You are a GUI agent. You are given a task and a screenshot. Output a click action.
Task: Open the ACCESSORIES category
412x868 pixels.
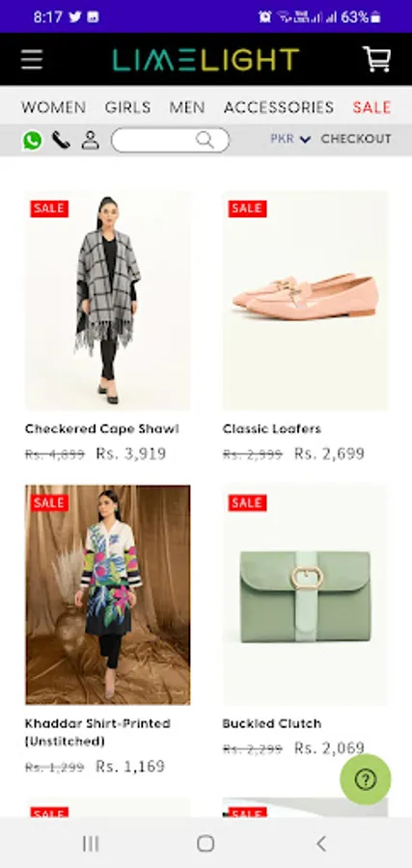pos(279,107)
